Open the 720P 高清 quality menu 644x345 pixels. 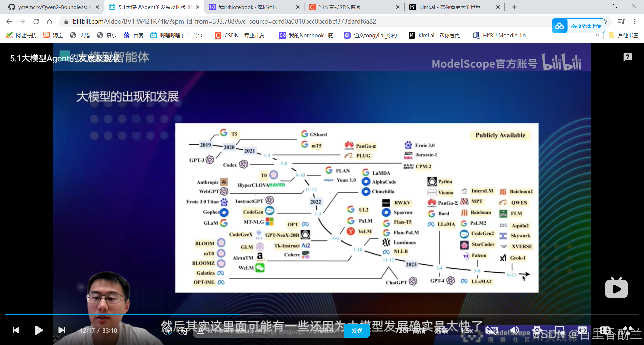(x=411, y=331)
